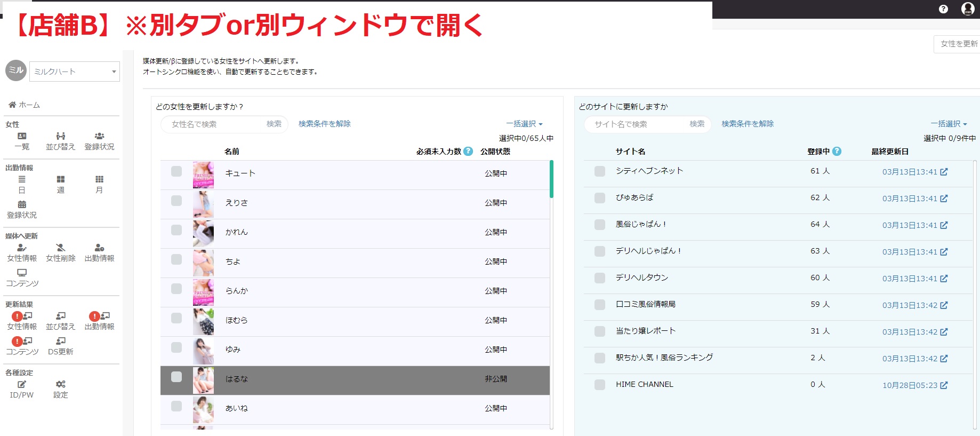Check the checkbox for キュート
This screenshot has height=436, width=980.
(x=176, y=171)
